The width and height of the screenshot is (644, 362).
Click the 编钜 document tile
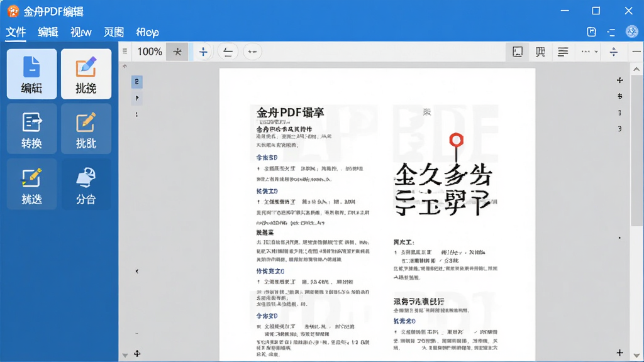coord(31,74)
